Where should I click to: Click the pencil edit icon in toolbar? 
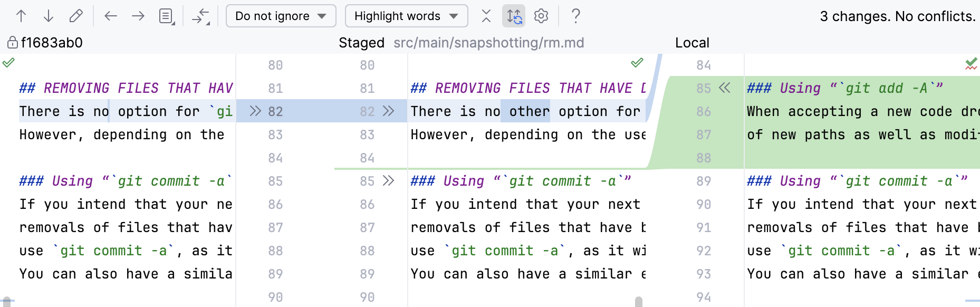(x=75, y=16)
